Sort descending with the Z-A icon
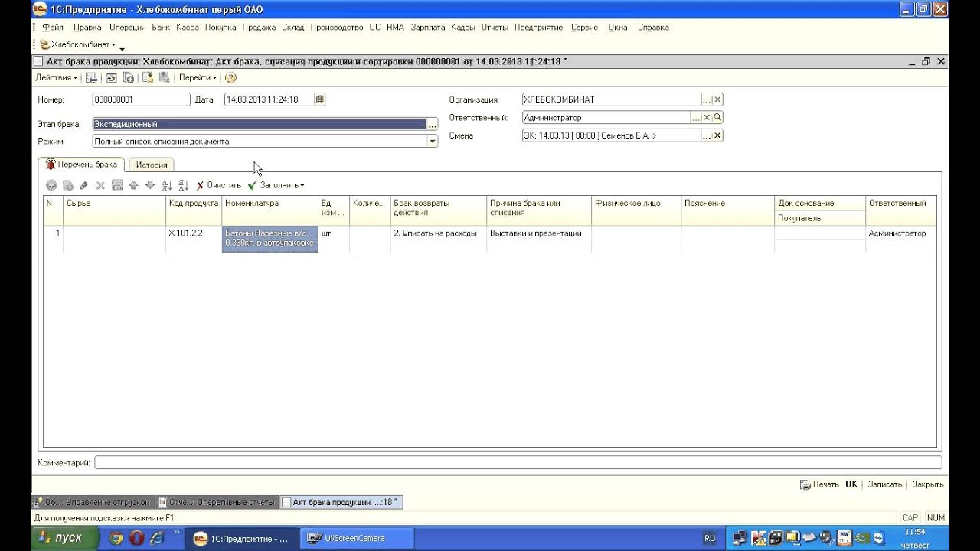 [x=183, y=185]
